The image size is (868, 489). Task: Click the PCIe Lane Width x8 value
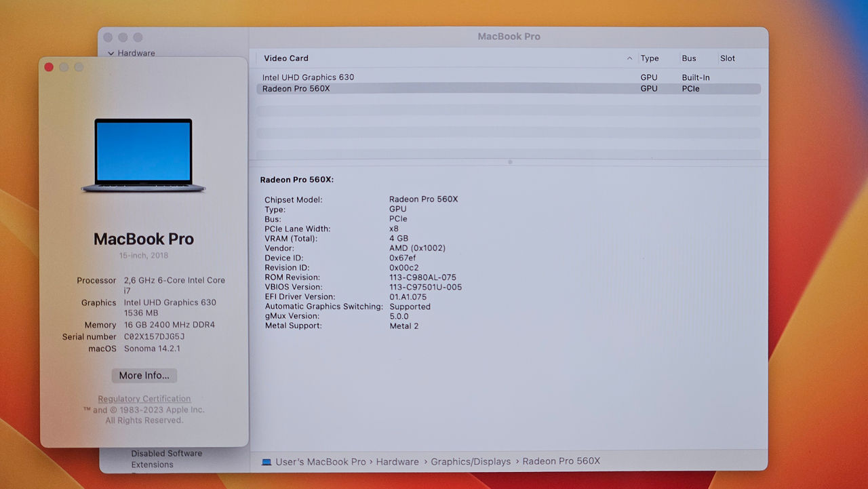(x=394, y=229)
